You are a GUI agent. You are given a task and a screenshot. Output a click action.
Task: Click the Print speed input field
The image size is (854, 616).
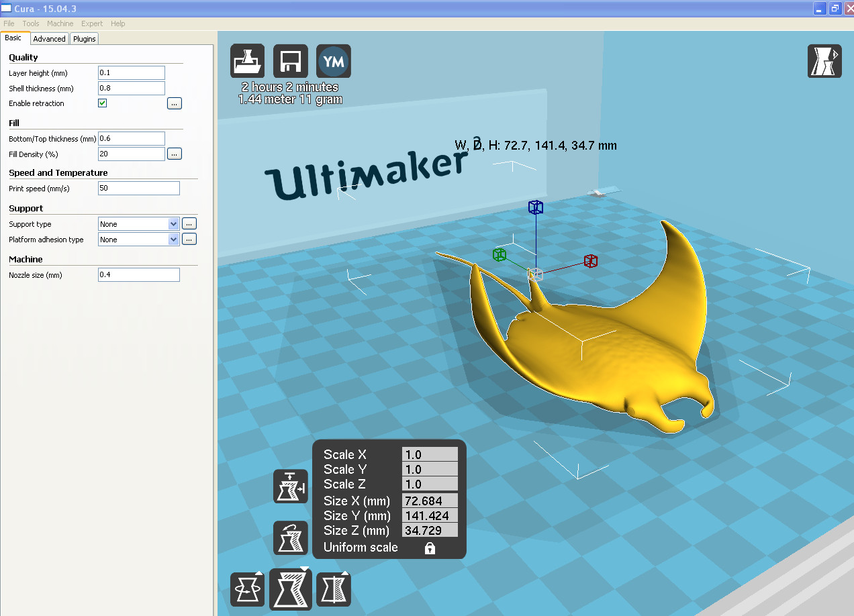[x=139, y=189]
